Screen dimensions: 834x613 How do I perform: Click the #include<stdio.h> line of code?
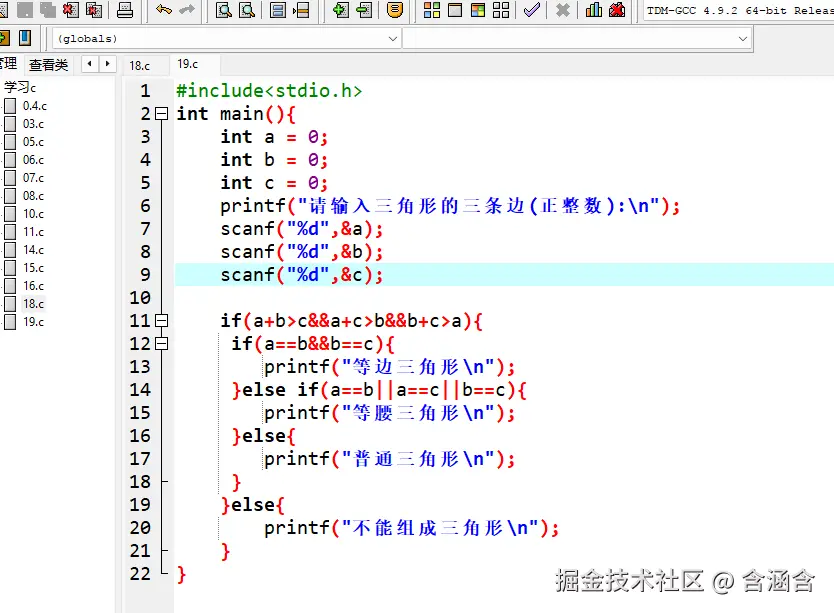[269, 90]
